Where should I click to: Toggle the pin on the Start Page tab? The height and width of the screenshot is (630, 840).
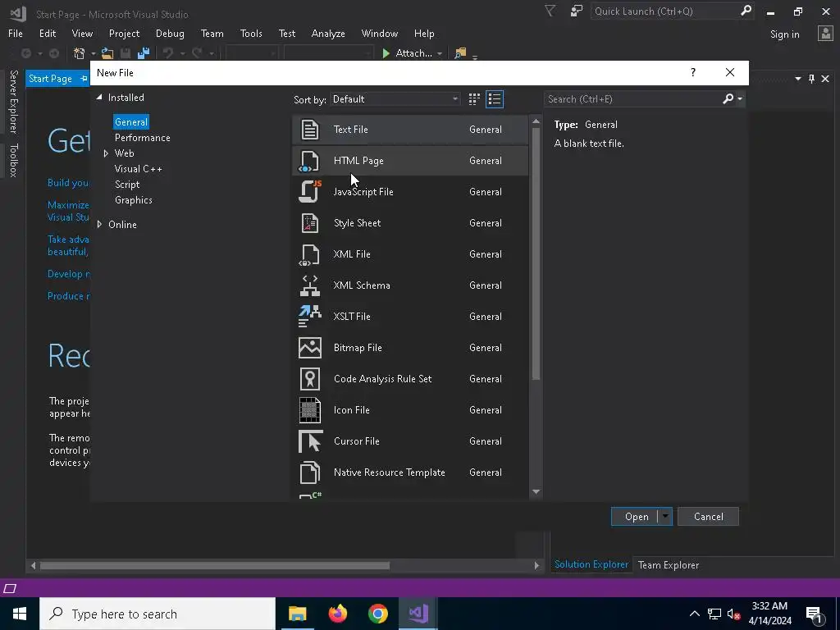coord(84,79)
